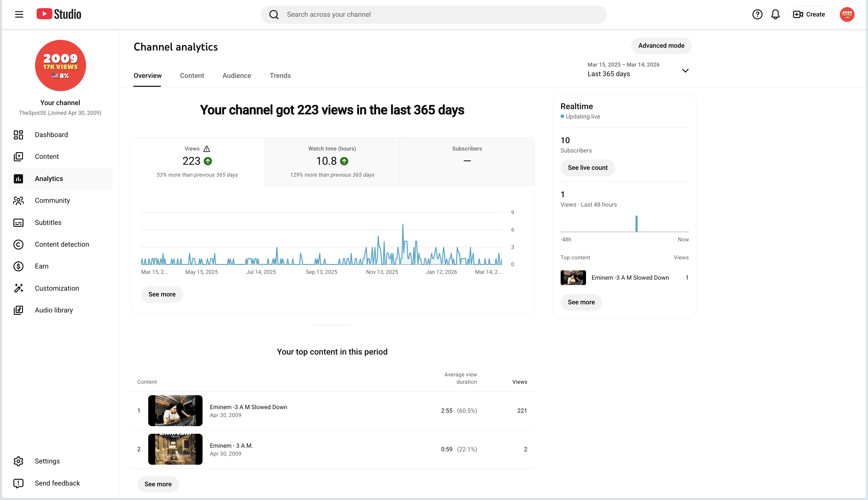
Task: Click the Search across your channel field
Action: [x=434, y=14]
